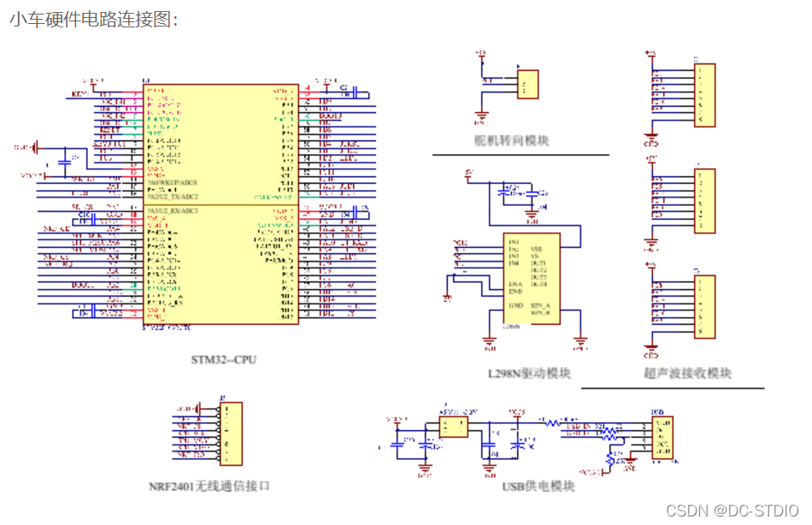Select the USB connector symbol in power module
The width and height of the screenshot is (812, 525).
coord(662,438)
